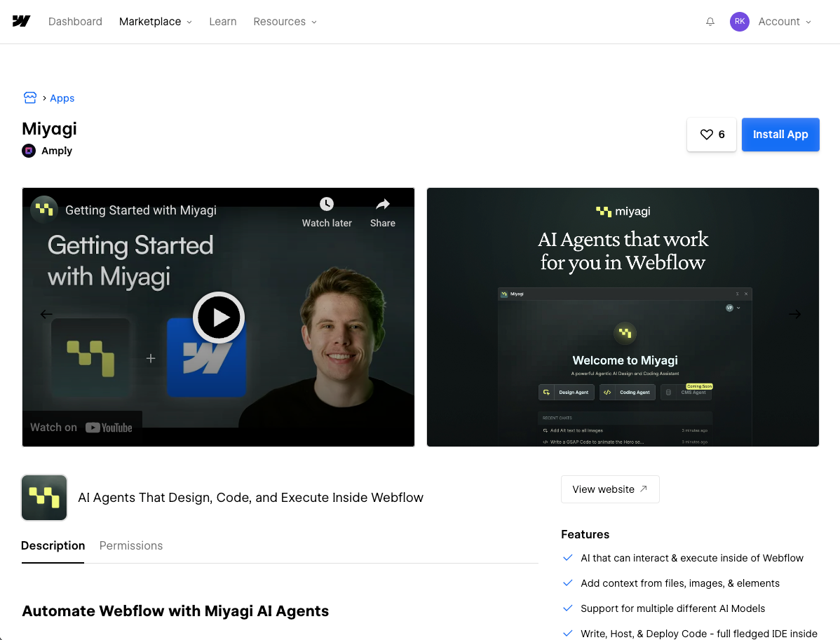
Task: Click the YouTube logo on video
Action: (109, 428)
